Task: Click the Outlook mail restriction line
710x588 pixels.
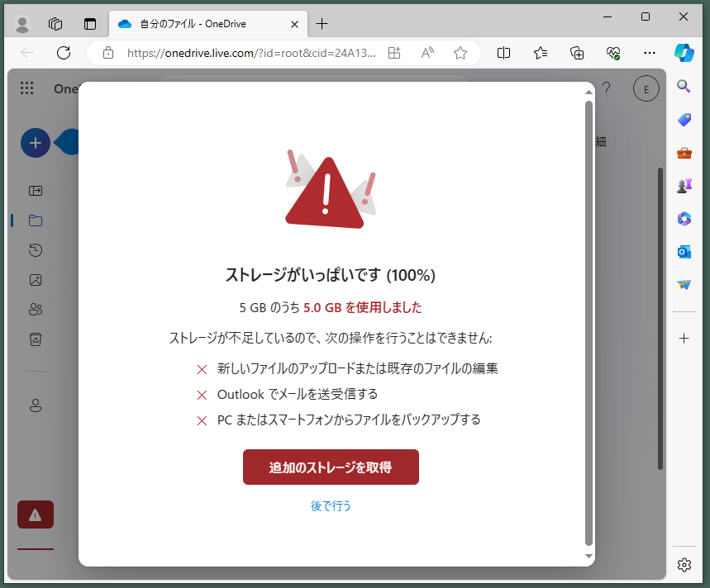Action: (298, 395)
